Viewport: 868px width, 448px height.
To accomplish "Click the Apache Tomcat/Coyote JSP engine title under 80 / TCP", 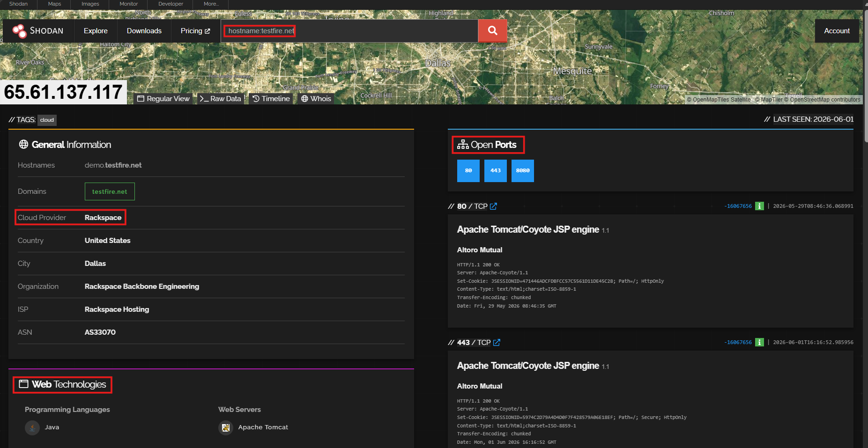I will pyautogui.click(x=528, y=229).
